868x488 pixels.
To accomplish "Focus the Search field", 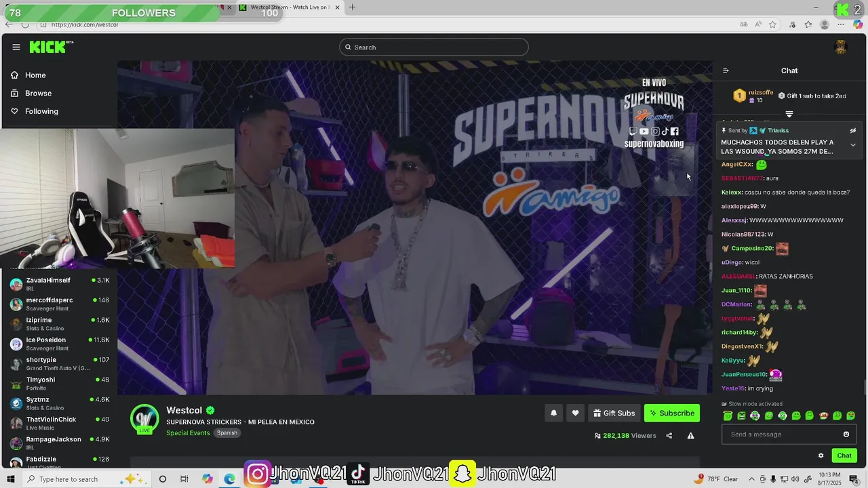I will (x=434, y=47).
